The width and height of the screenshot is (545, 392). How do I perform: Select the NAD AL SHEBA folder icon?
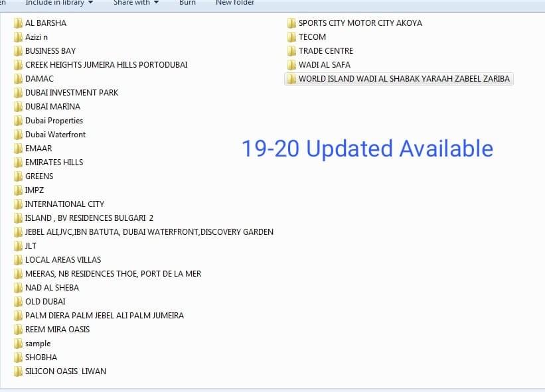18,288
